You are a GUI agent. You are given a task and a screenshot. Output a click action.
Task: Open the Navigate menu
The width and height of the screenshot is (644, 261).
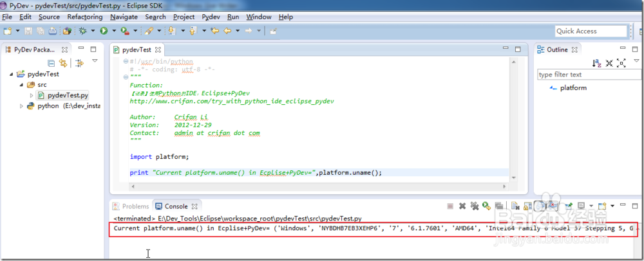tap(124, 17)
